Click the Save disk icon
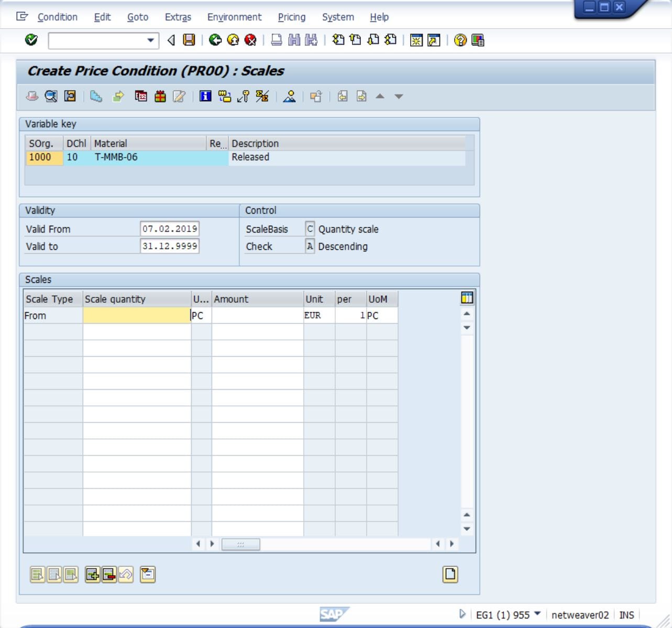The height and width of the screenshot is (628, 672). click(x=189, y=40)
